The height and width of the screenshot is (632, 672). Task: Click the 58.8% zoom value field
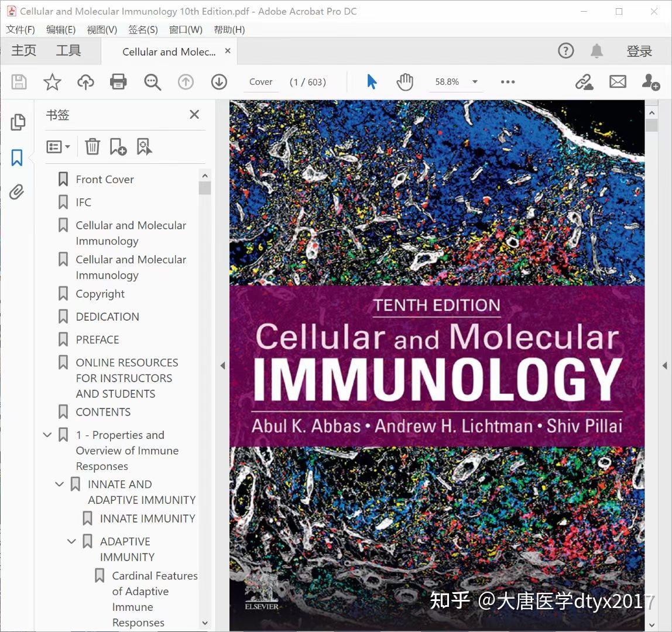[x=447, y=81]
